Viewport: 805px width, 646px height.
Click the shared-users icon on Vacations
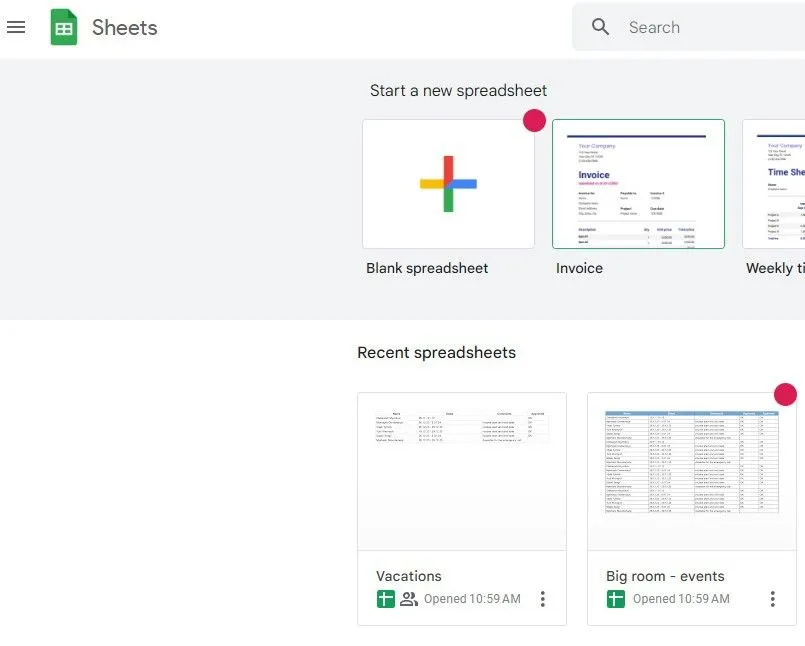(409, 598)
